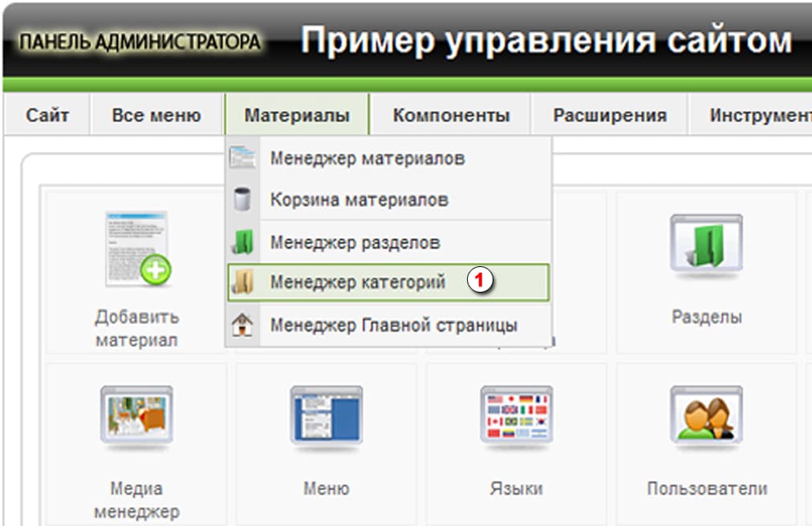Viewport: 812px width, 526px height.
Task: Click the icon beside Менеджер материалов
Action: point(242,158)
